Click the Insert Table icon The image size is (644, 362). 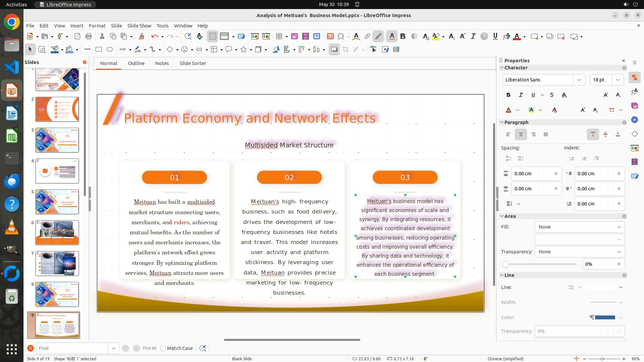point(279,37)
